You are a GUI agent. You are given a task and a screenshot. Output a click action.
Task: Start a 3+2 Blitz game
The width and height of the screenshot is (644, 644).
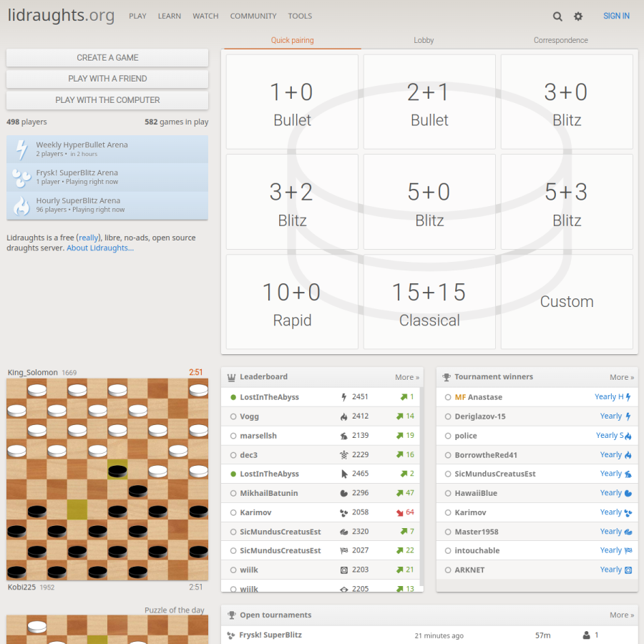(x=292, y=202)
